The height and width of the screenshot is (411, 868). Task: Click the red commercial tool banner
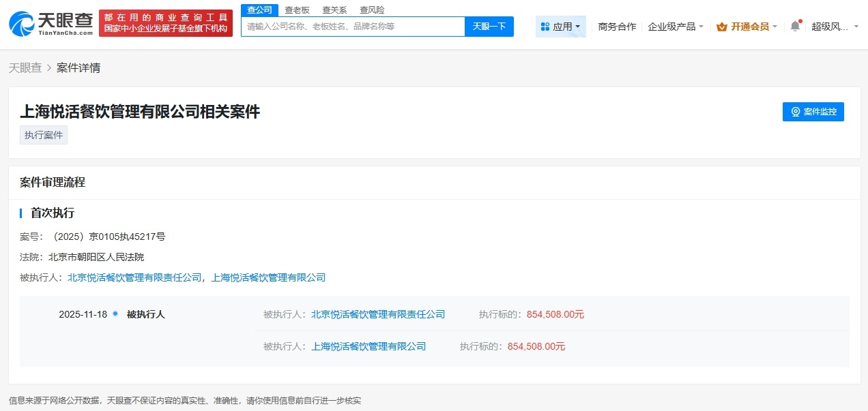(165, 22)
